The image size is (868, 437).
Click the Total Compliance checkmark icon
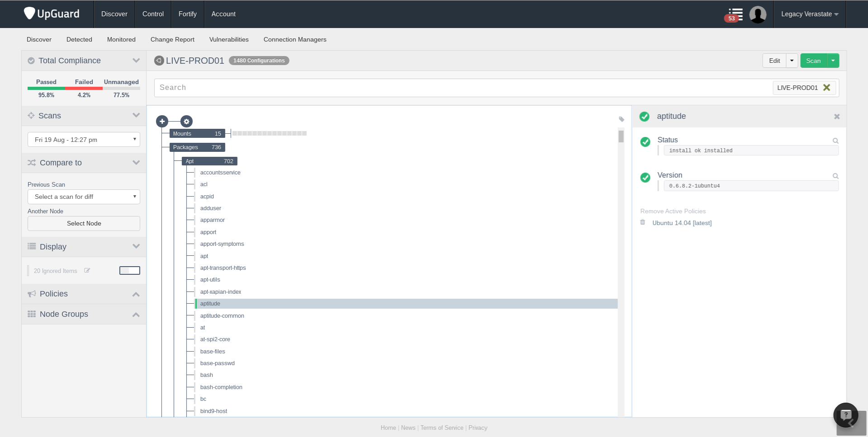(x=31, y=61)
